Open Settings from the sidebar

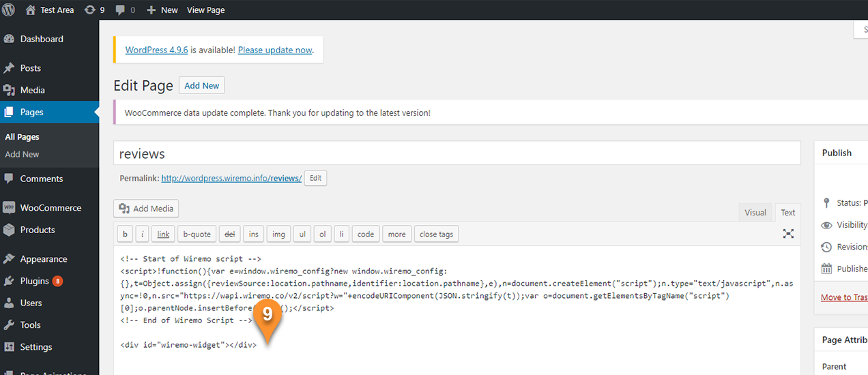[49, 347]
